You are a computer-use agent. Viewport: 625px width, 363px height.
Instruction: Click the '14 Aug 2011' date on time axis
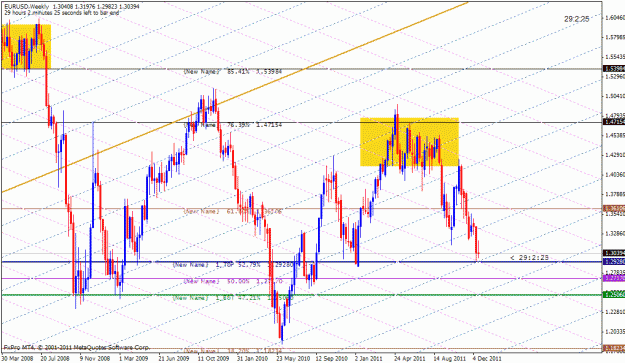point(450,359)
